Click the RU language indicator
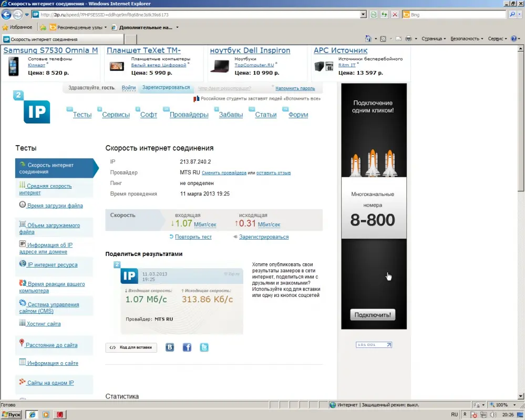Image resolution: width=525 pixels, height=420 pixels. (x=454, y=415)
